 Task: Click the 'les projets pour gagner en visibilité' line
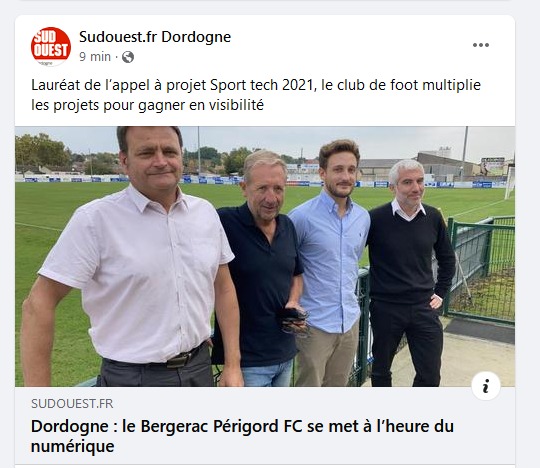(x=147, y=105)
